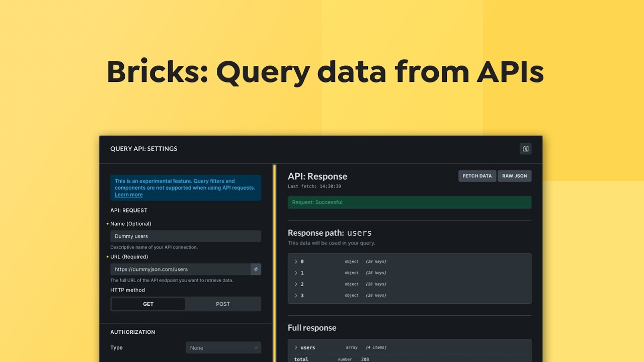This screenshot has width=644, height=362.
Task: Click the yellow panel divider bar
Action: [x=274, y=261]
